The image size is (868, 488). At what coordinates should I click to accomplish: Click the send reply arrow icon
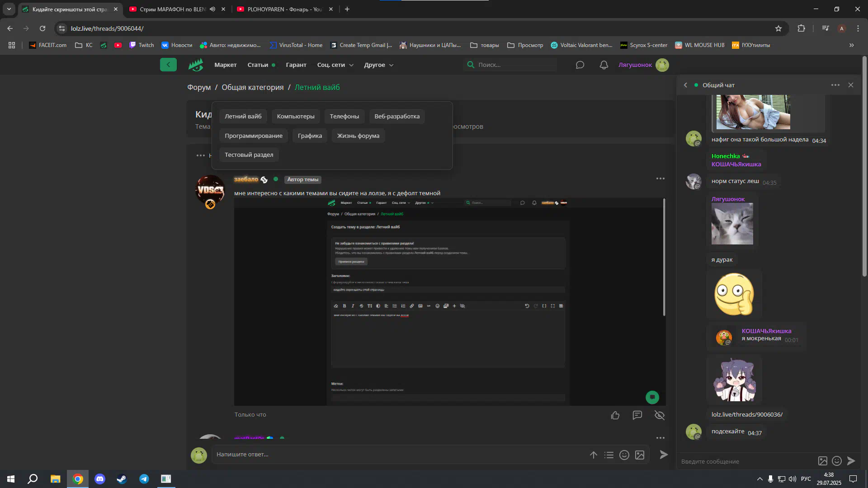pos(664,455)
